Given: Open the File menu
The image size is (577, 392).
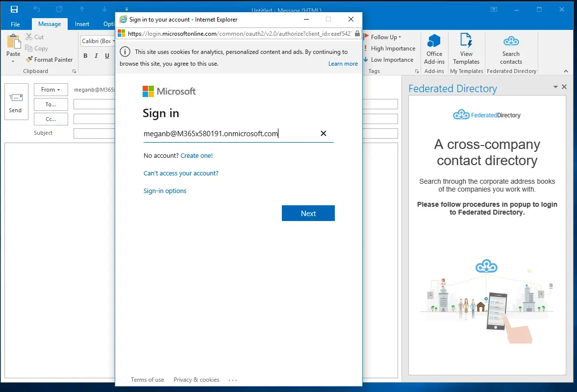Looking at the screenshot, I should [15, 24].
